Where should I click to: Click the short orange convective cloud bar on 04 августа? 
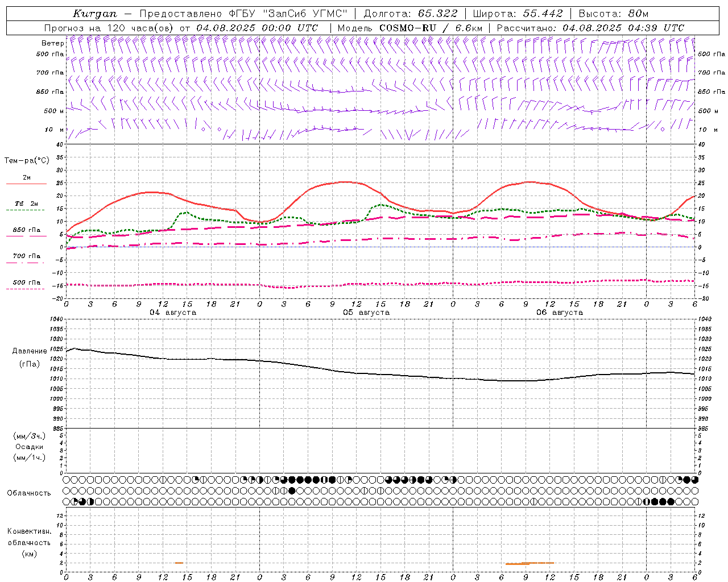click(x=179, y=563)
